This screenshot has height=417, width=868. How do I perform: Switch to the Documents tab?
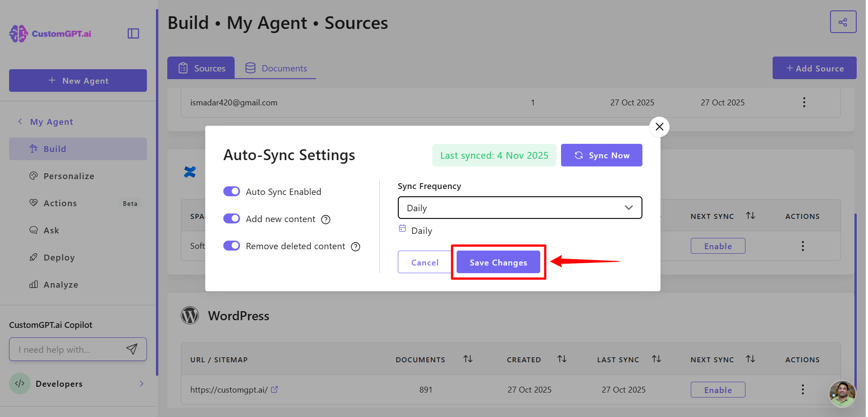coord(275,68)
